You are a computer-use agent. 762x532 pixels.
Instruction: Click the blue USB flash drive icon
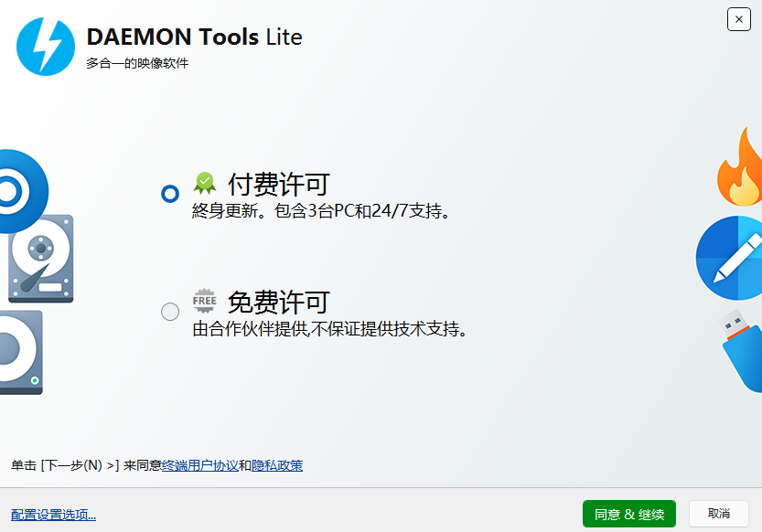tap(740, 350)
